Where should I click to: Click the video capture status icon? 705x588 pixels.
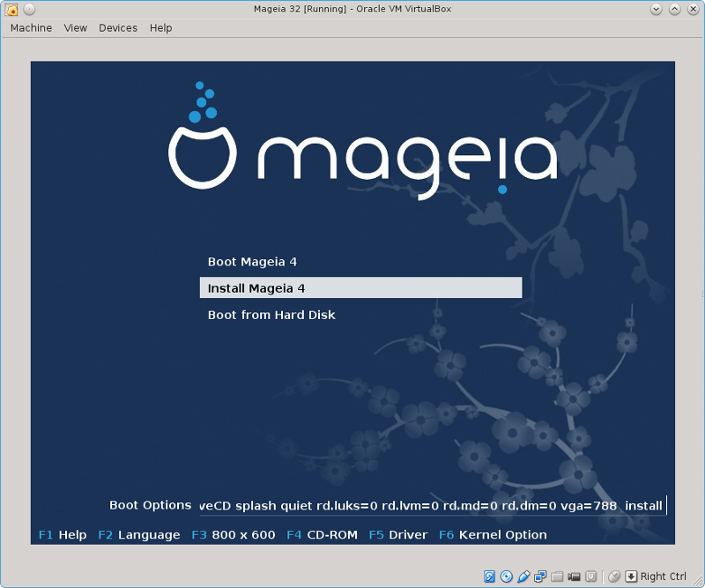[x=574, y=577]
